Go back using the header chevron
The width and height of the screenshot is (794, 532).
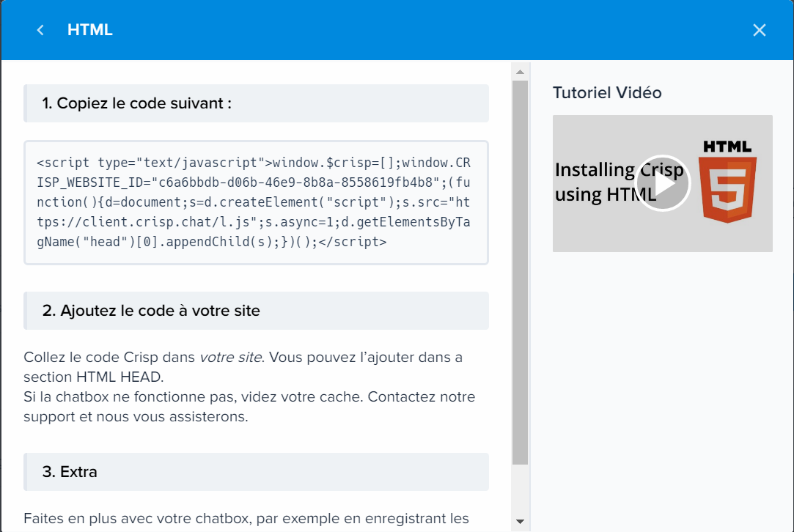point(40,30)
